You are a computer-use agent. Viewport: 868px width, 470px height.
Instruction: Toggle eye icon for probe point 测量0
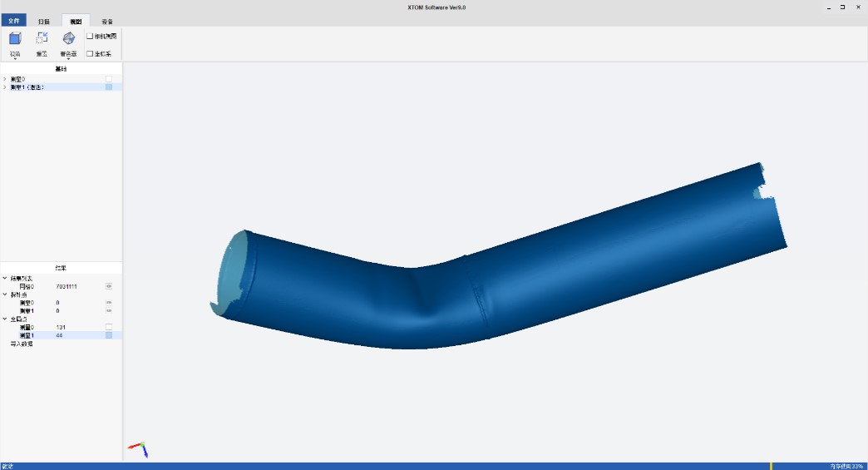point(108,303)
